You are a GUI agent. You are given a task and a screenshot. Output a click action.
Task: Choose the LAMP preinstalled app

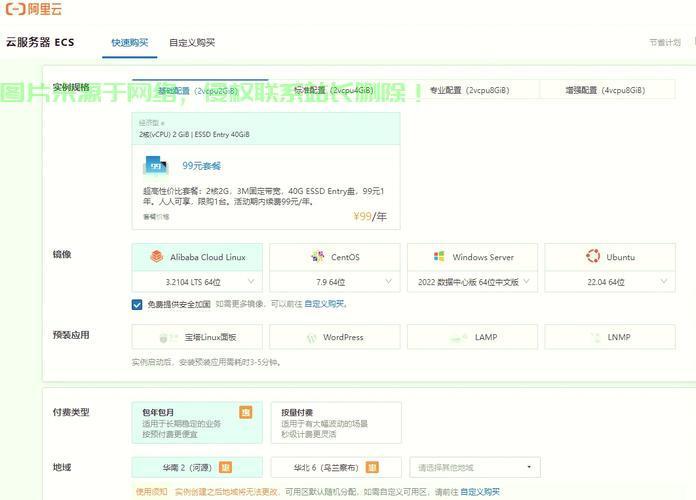coord(473,337)
